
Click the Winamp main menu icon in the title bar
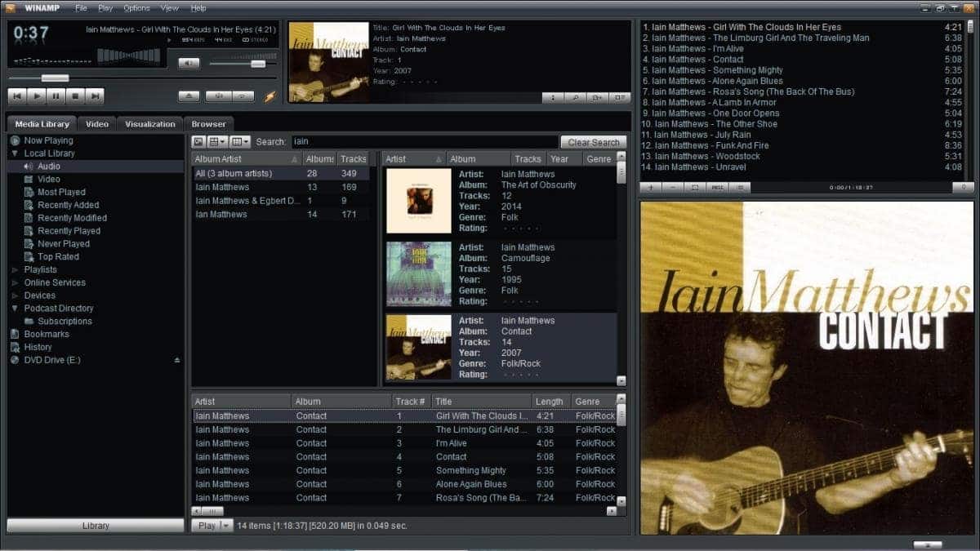(10, 8)
